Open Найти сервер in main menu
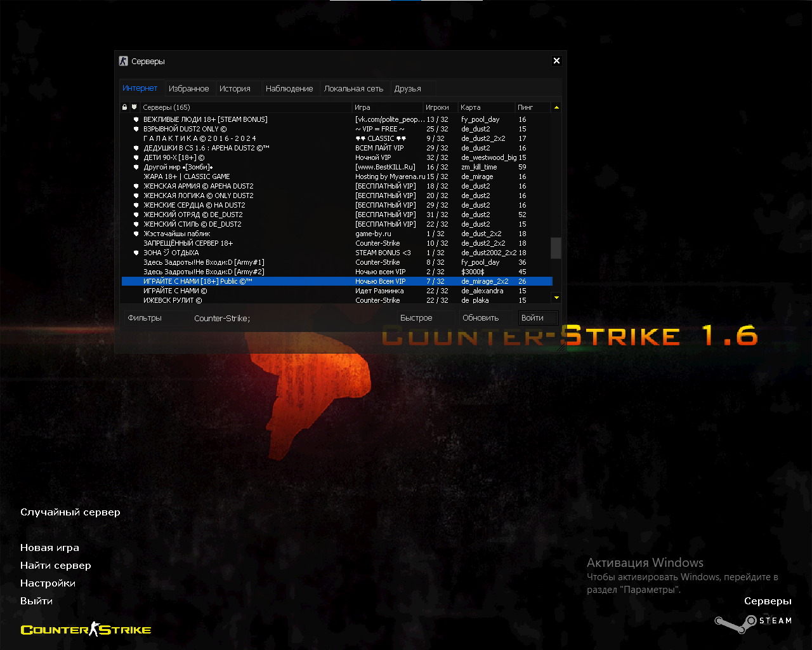 coord(56,566)
